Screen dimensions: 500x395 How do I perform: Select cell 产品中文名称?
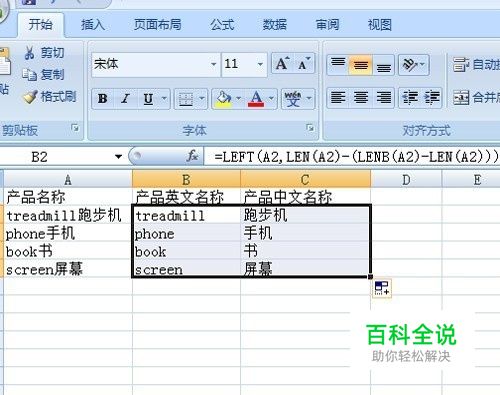point(305,197)
